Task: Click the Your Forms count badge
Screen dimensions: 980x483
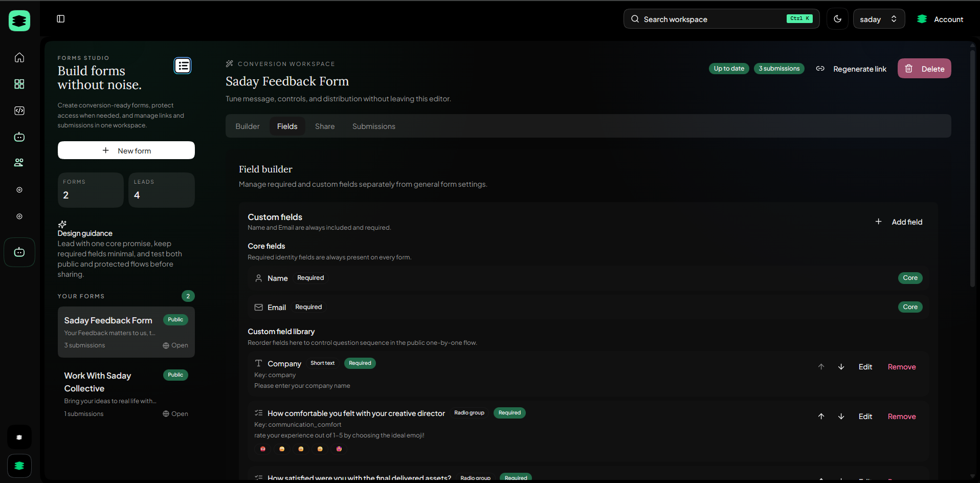Action: [188, 296]
